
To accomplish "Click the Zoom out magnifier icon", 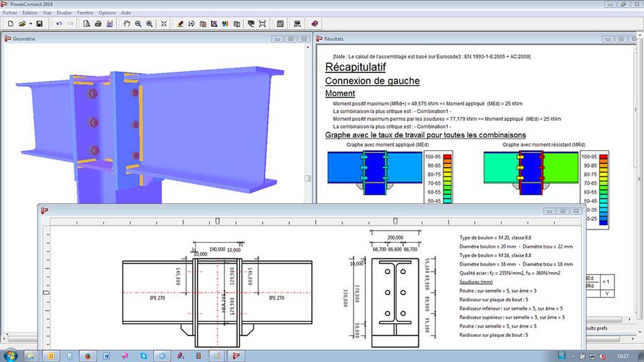I will point(138,24).
